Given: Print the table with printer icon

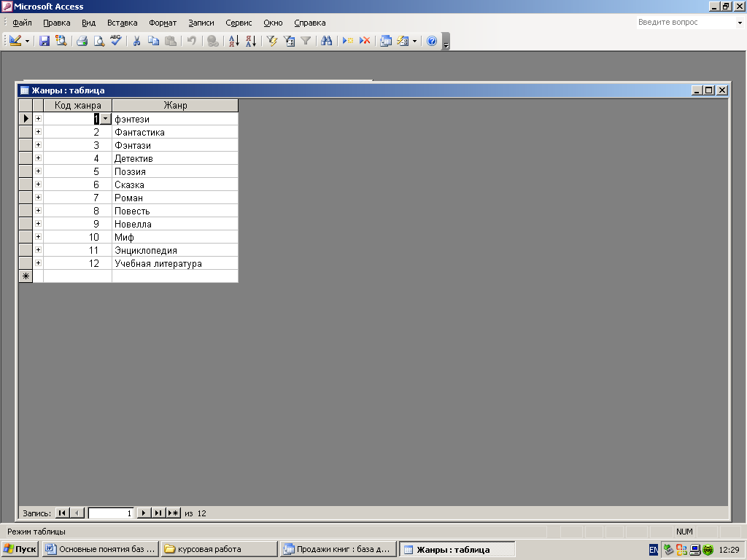Looking at the screenshot, I should coord(82,41).
